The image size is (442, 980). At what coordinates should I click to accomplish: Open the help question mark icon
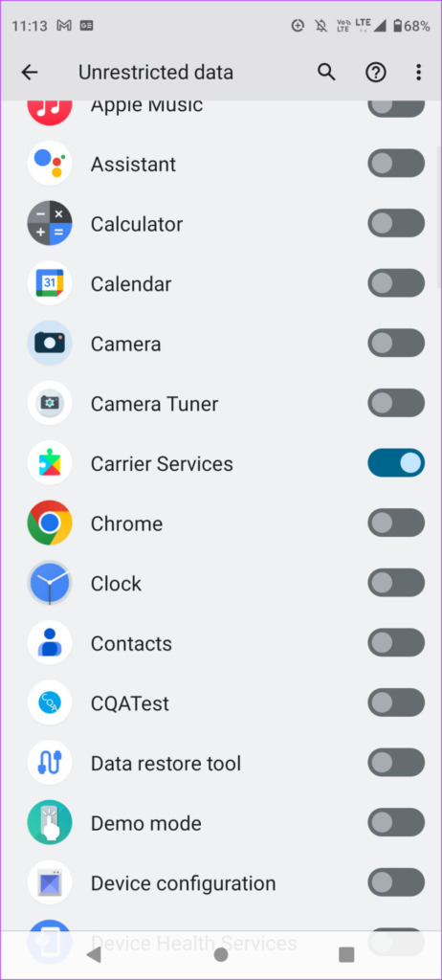(x=375, y=73)
